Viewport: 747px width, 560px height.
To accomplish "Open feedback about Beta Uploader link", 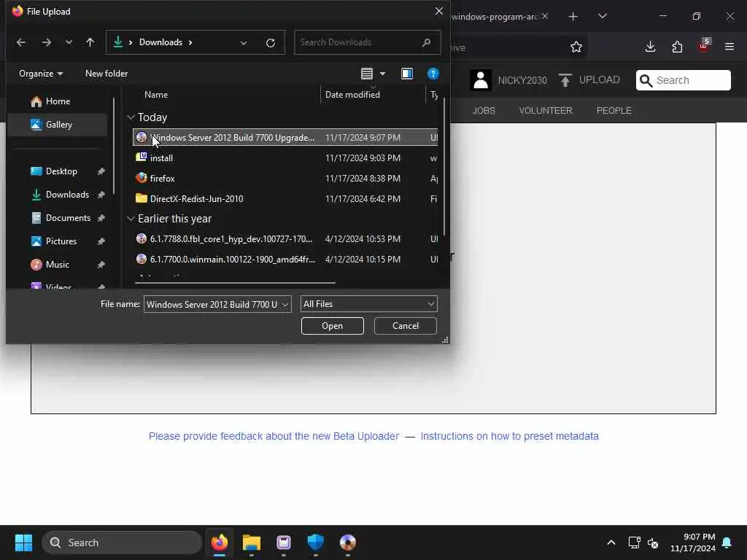I will click(274, 436).
